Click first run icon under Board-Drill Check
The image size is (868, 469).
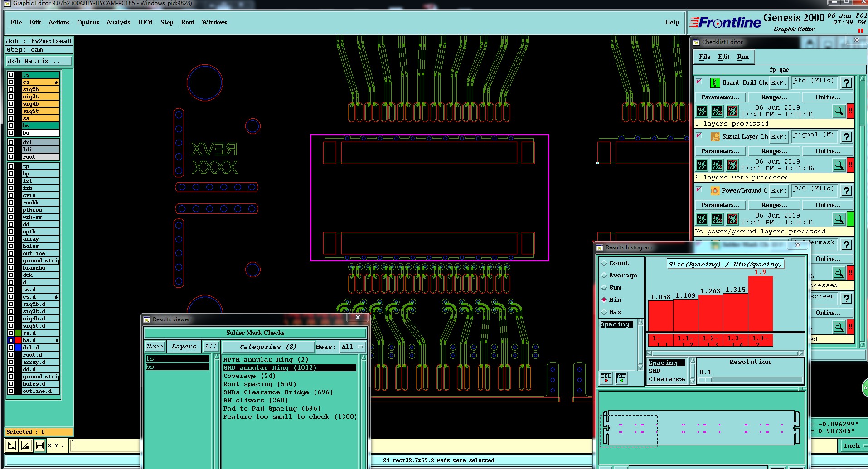pyautogui.click(x=702, y=111)
